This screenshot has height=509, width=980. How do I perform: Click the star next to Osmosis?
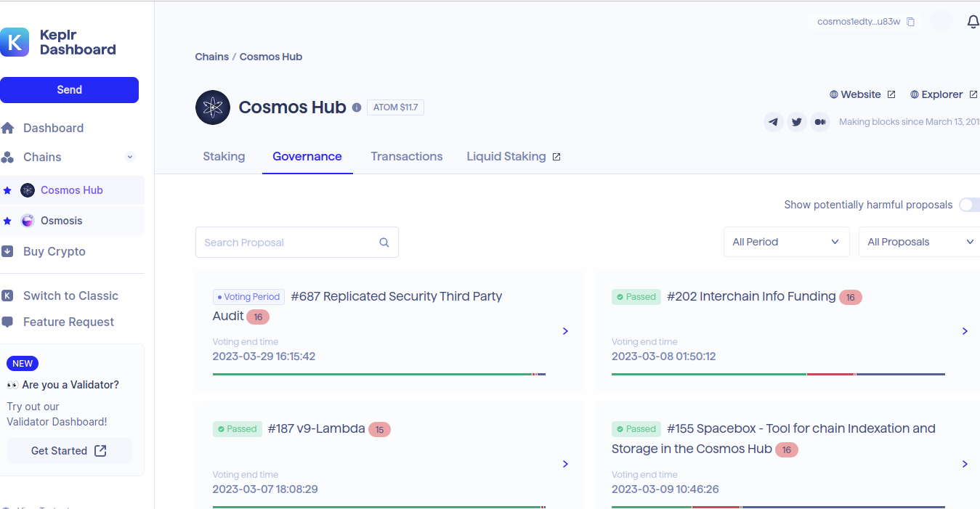click(x=7, y=221)
